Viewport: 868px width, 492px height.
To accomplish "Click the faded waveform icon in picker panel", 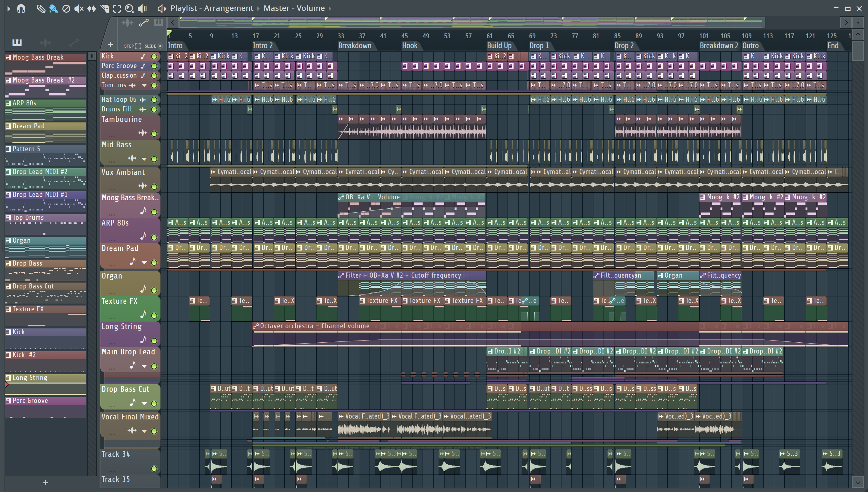I will (45, 42).
